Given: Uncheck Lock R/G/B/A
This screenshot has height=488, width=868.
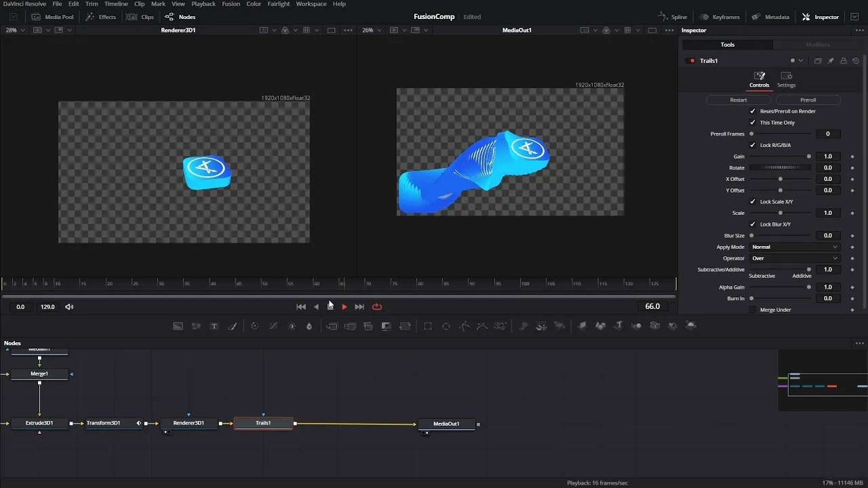Looking at the screenshot, I should click(x=752, y=145).
